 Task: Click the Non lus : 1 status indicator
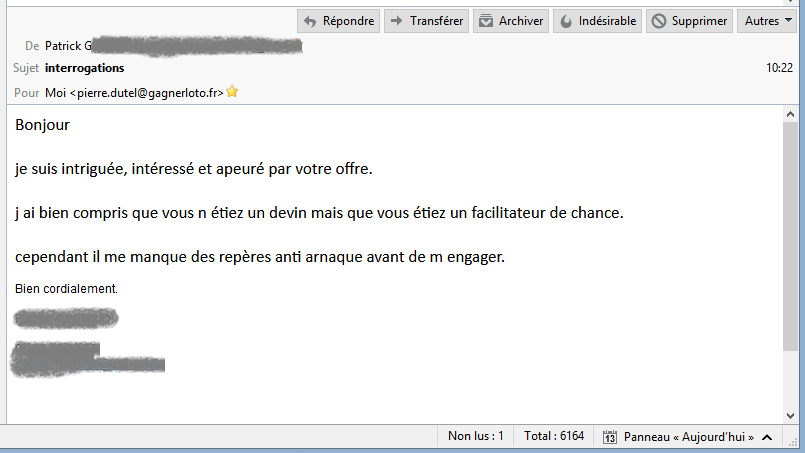(475, 436)
